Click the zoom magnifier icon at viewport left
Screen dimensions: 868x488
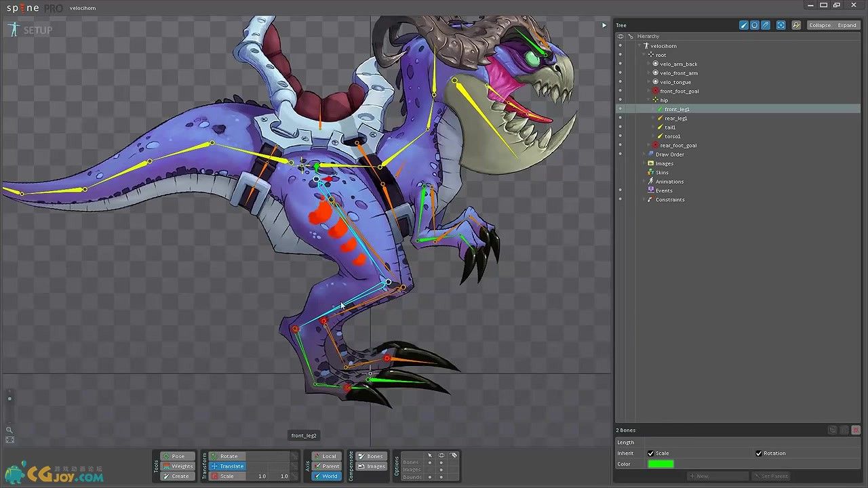9,430
